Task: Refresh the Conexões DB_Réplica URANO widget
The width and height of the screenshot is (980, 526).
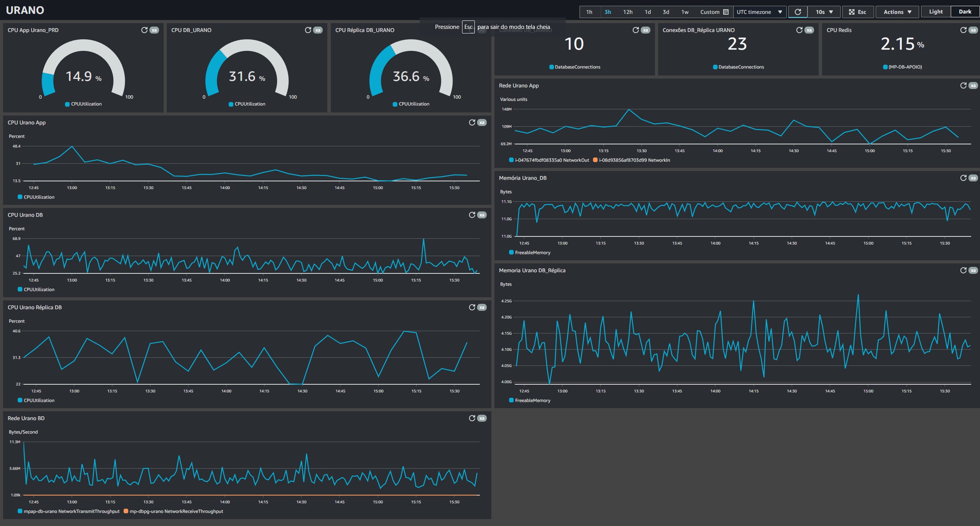Action: coord(799,30)
